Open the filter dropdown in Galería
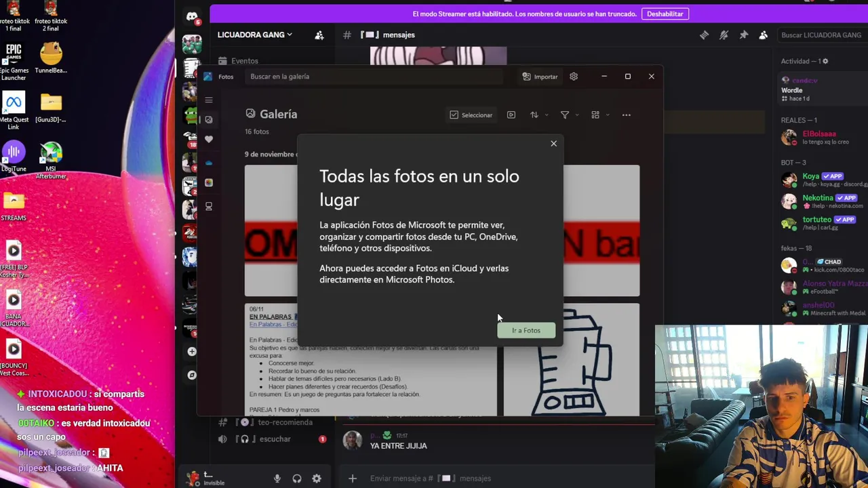The height and width of the screenshot is (488, 868). [569, 115]
